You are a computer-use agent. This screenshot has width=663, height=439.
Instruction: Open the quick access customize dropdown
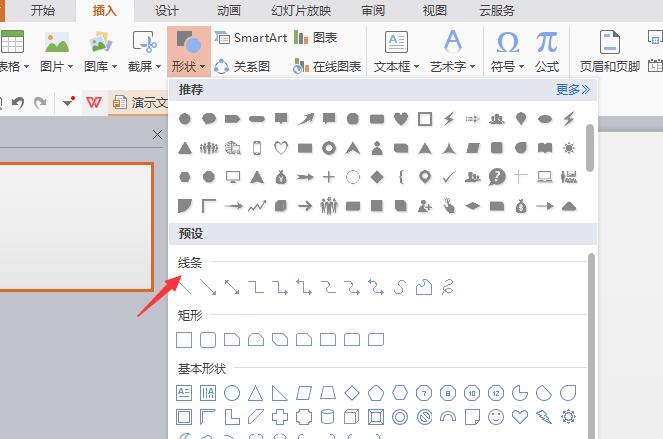[x=68, y=102]
